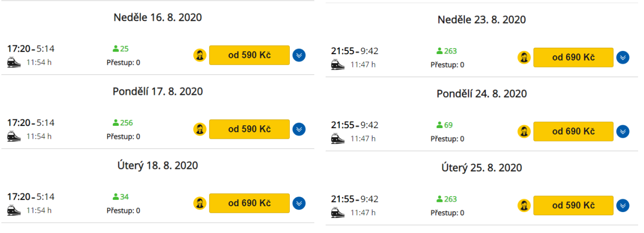Select the 690 Kč fare on Pondělí 24. 8.
The image size is (644, 233).
coord(573,131)
